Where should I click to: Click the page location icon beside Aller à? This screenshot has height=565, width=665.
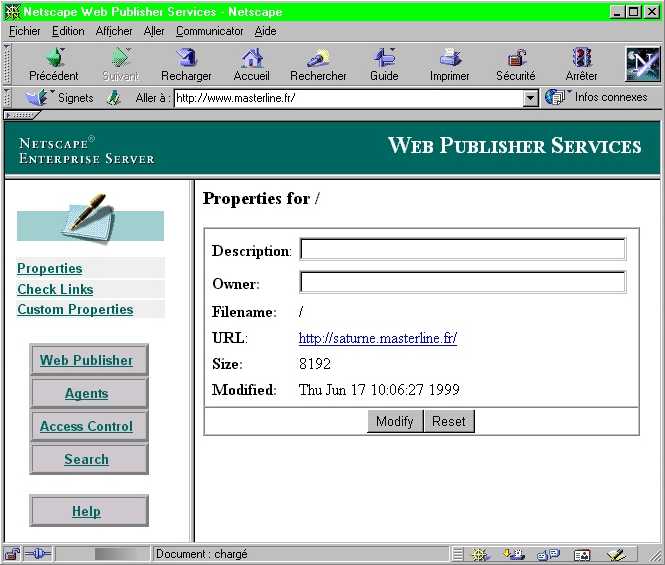[113, 98]
